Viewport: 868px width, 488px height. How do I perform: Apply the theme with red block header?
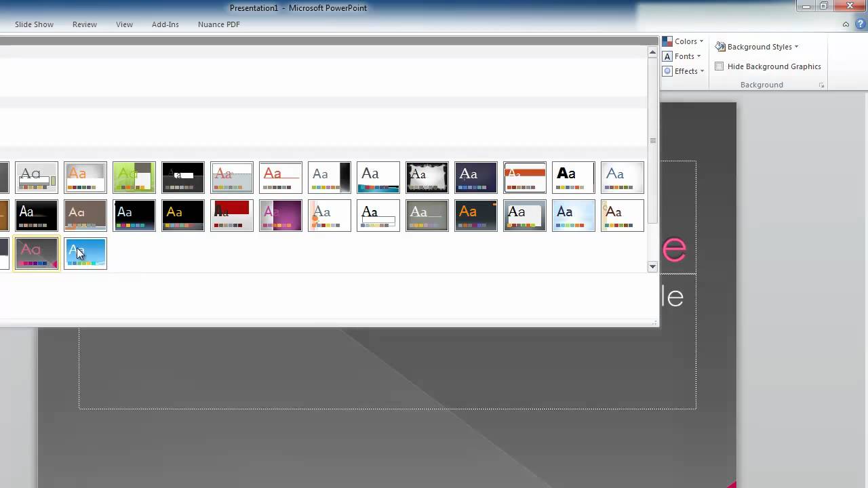coord(232,216)
